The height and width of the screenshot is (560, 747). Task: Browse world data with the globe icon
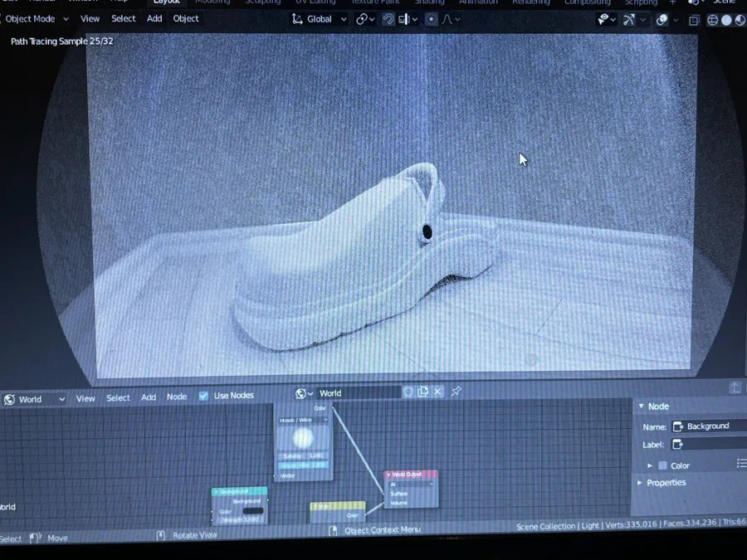pos(304,393)
